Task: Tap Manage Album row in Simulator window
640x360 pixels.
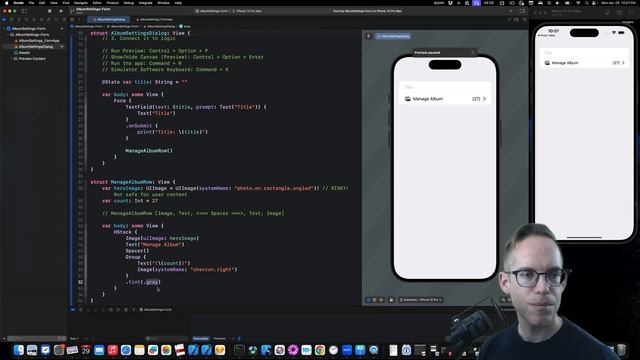Action: pos(584,63)
